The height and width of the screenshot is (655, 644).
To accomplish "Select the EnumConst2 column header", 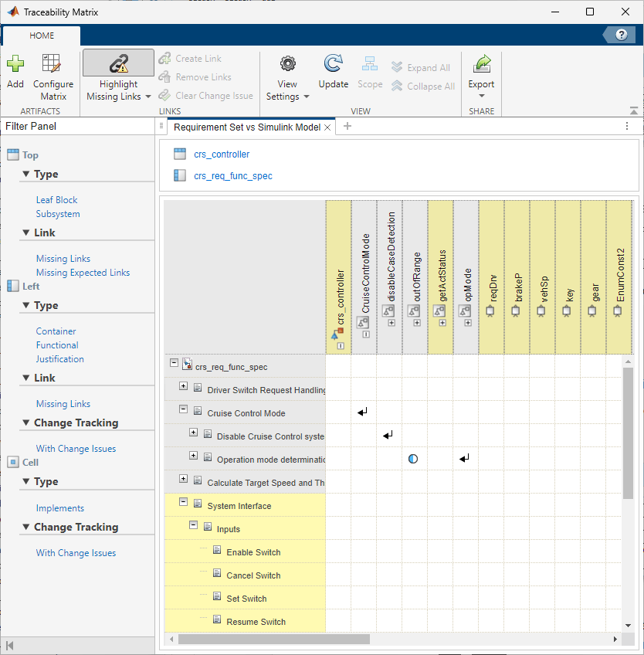I will click(619, 277).
